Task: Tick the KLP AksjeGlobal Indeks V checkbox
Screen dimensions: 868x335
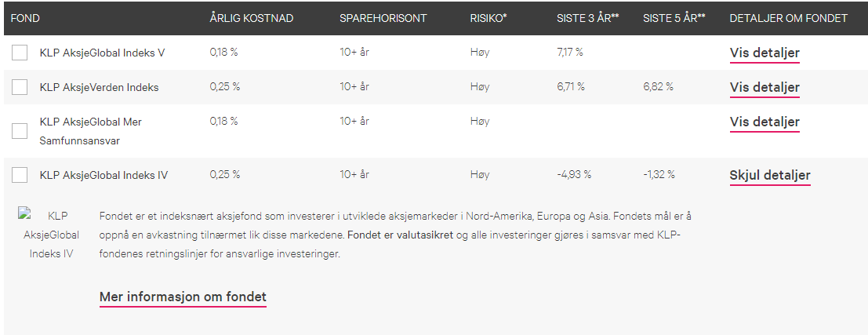Action: coord(20,53)
